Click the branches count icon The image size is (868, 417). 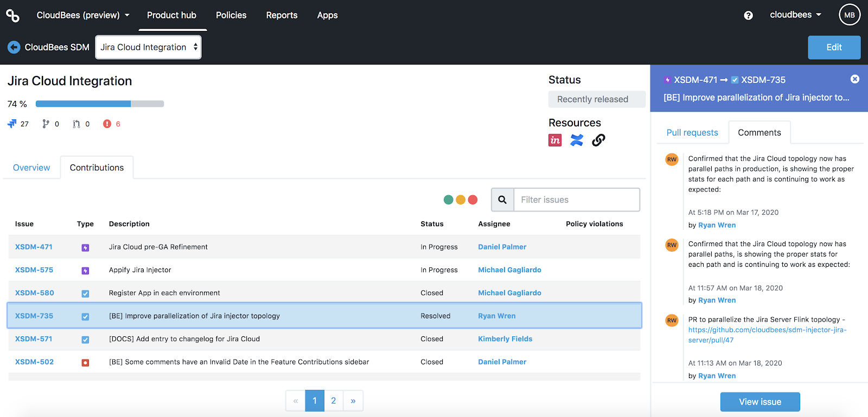46,124
